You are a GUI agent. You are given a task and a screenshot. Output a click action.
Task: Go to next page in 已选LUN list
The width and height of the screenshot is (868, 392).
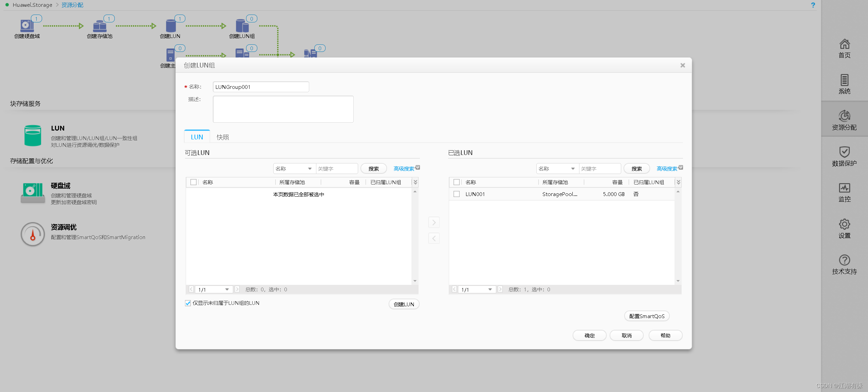point(500,289)
